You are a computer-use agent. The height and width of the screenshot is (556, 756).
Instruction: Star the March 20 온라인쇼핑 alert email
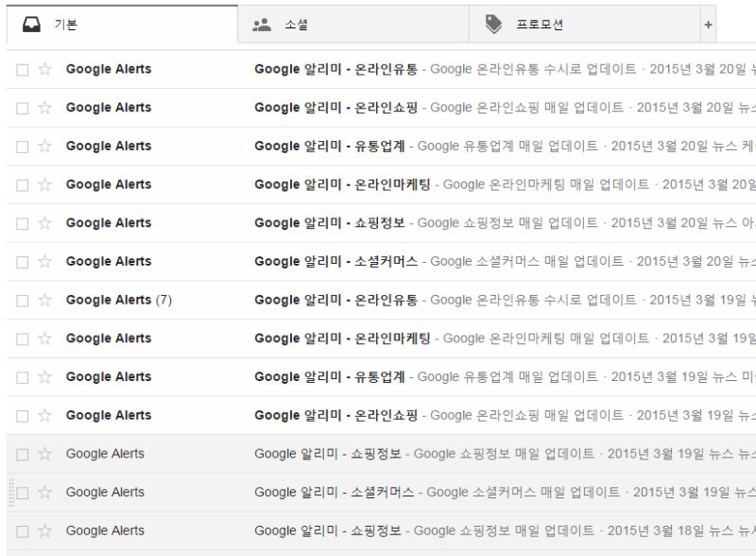pyautogui.click(x=44, y=108)
